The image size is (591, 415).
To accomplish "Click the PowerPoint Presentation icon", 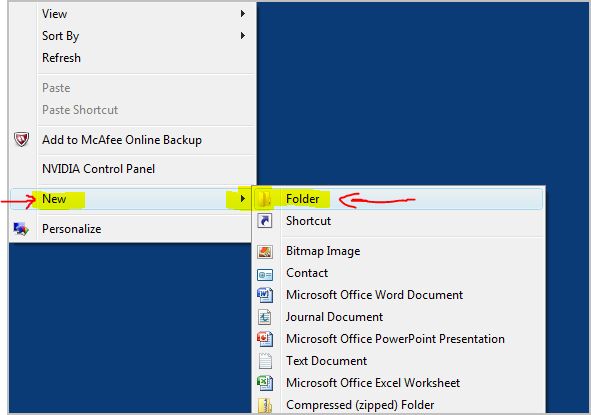I will tap(265, 339).
